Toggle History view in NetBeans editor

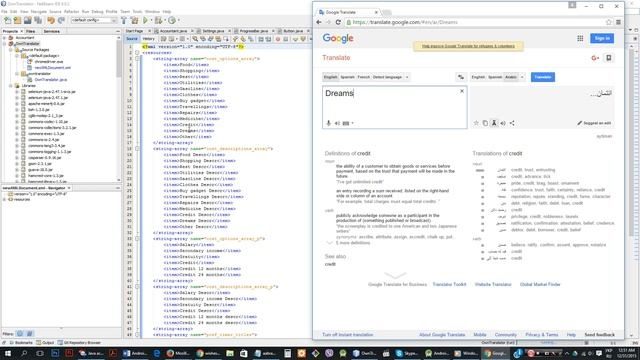pos(148,39)
